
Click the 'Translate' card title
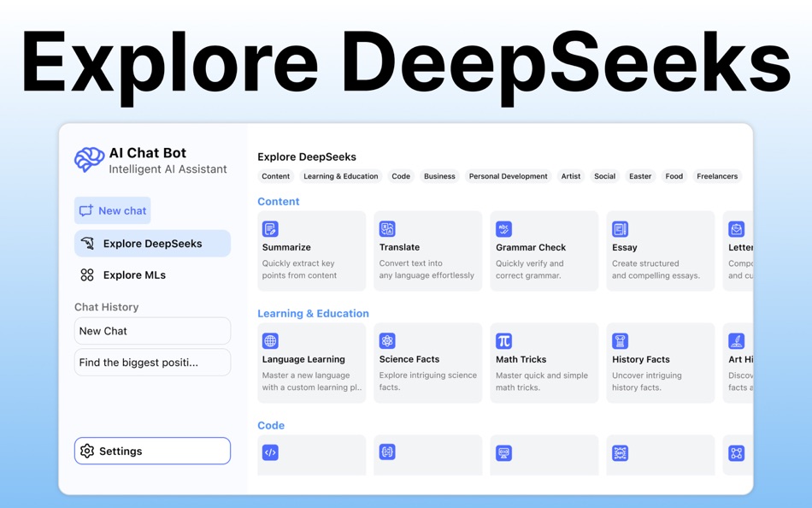click(x=399, y=247)
